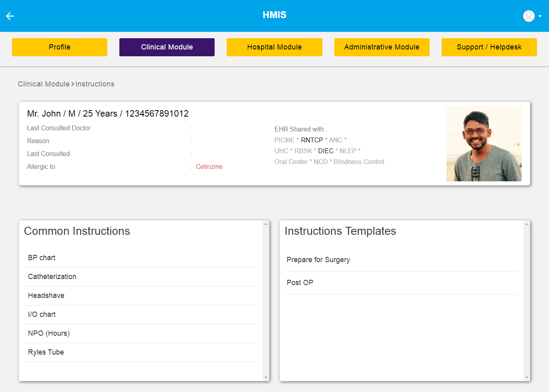
Task: Choose the Catheterization instruction
Action: pos(52,277)
